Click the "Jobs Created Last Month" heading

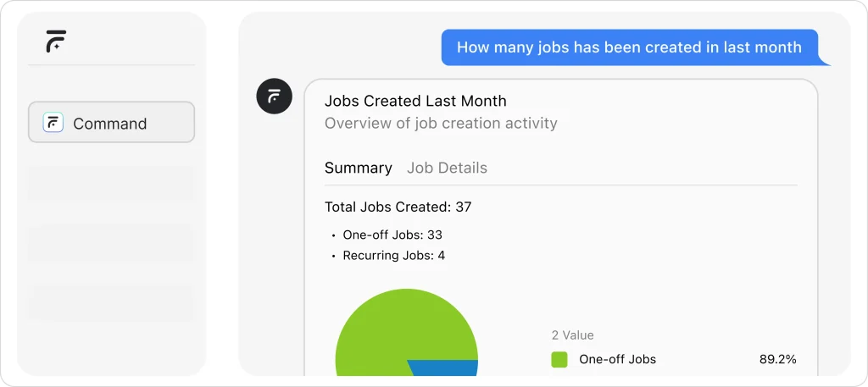click(415, 101)
